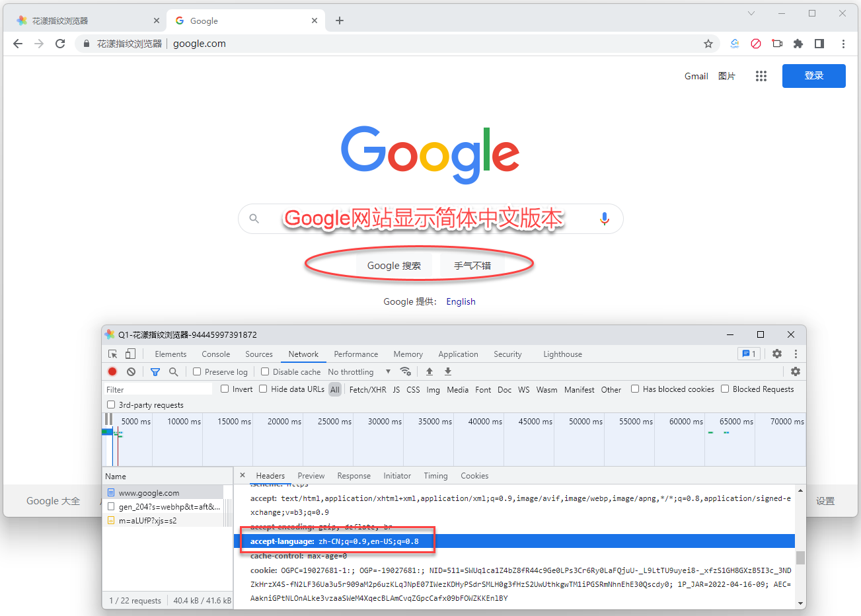The height and width of the screenshot is (616, 861).
Task: Switch to the Sources panel tab
Action: click(259, 354)
